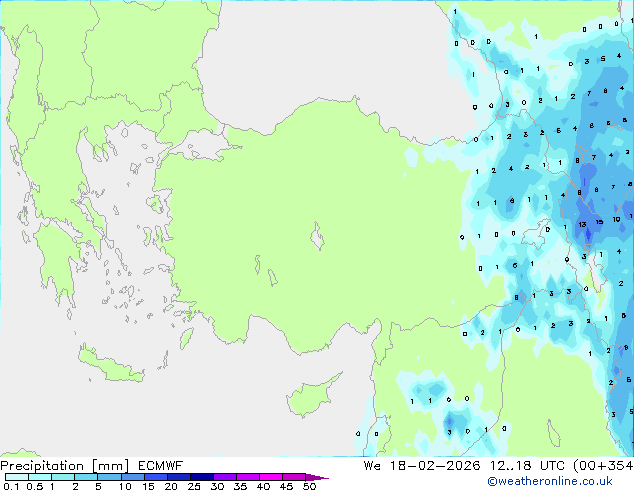Click the 30–35 mm purple swatch
Screen dimensions: 634x490
point(224,477)
